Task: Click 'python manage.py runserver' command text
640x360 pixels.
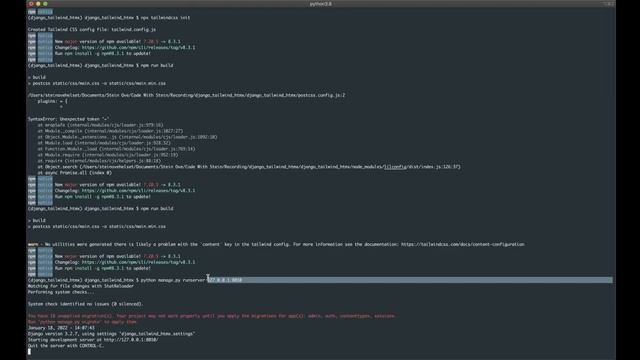Action: coord(173,280)
